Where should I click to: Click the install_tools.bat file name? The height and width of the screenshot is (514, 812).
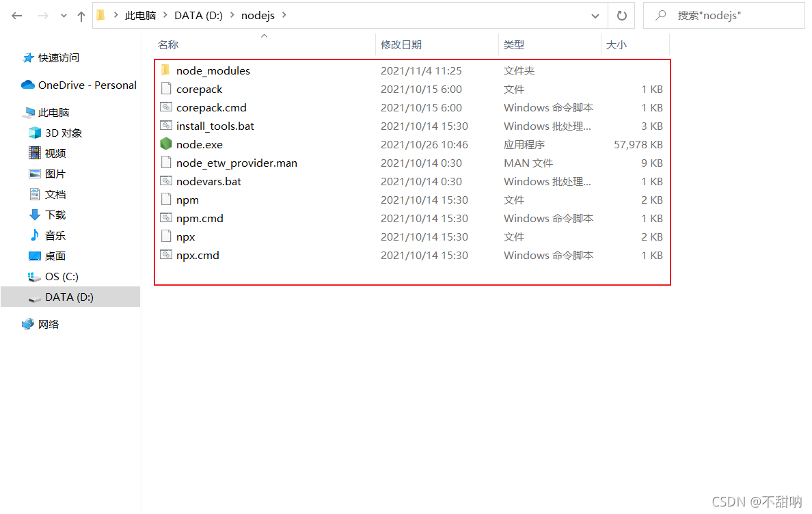point(215,126)
